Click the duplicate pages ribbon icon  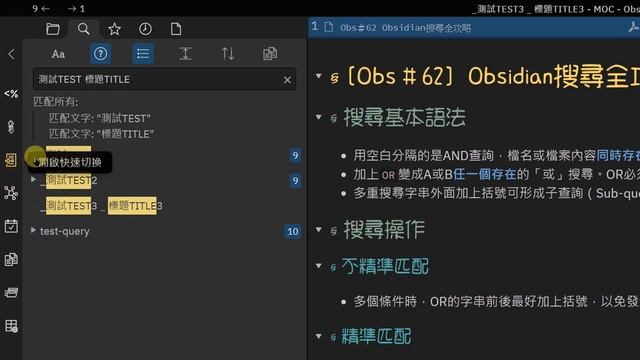pos(11,259)
